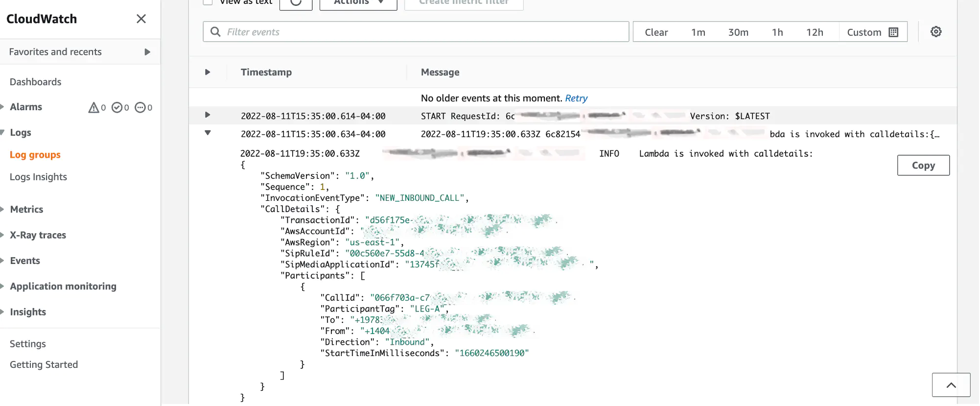Image resolution: width=980 pixels, height=406 pixels.
Task: Expand Favorites and recents arrow
Action: 147,52
